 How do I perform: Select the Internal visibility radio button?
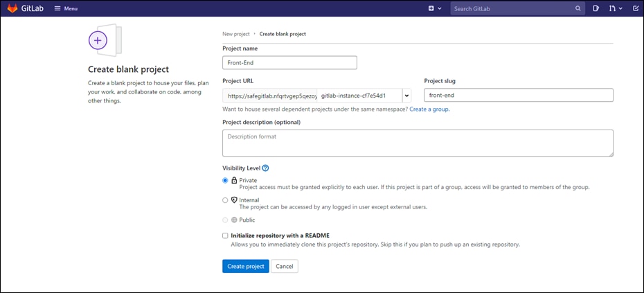point(225,200)
